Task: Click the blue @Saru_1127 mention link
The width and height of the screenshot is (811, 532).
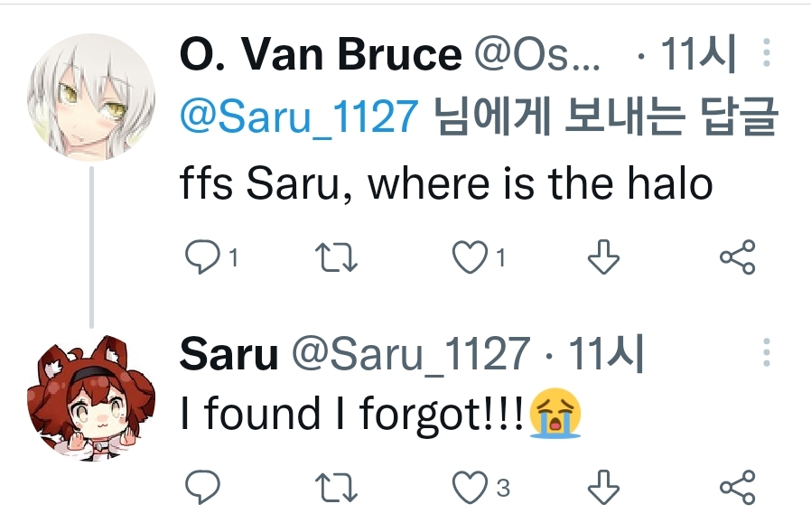Action: 300,118
